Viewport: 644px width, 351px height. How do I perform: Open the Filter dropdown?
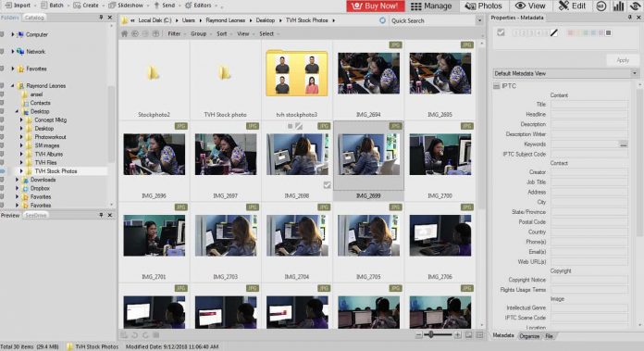176,33
